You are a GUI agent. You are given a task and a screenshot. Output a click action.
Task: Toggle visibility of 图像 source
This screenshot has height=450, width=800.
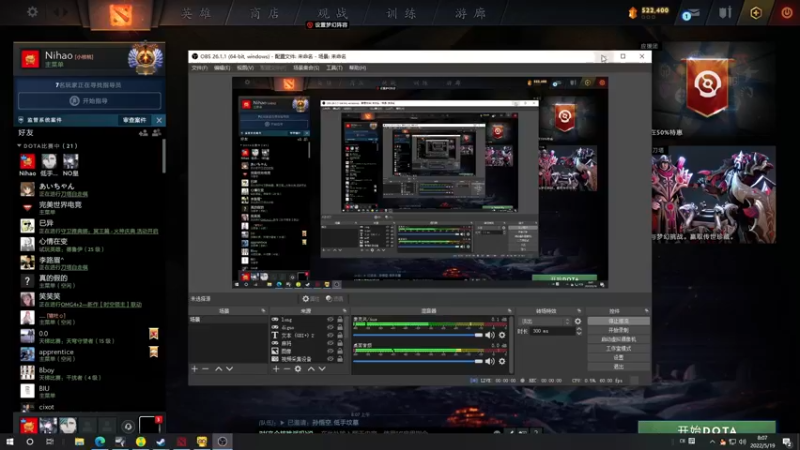[x=330, y=351]
